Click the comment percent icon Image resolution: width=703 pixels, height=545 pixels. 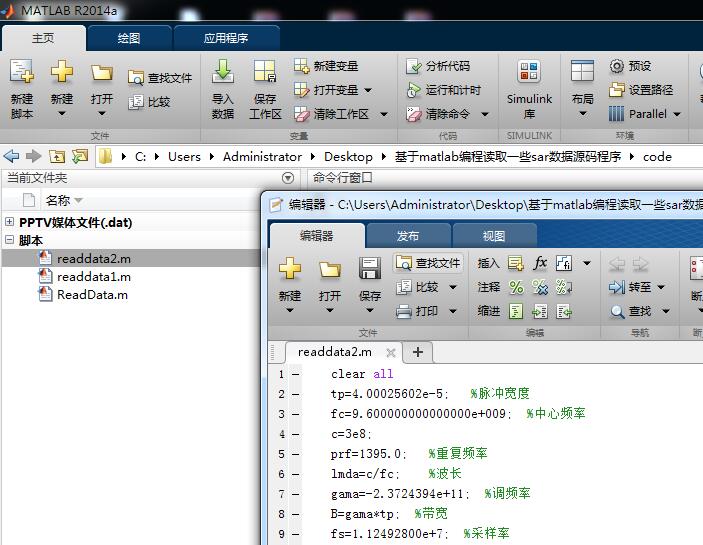pos(516,287)
